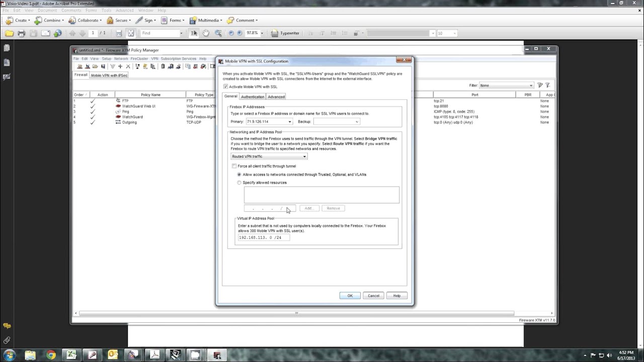The width and height of the screenshot is (644, 362).
Task: Open the zoom percentage dropdown arrow
Action: [263, 33]
